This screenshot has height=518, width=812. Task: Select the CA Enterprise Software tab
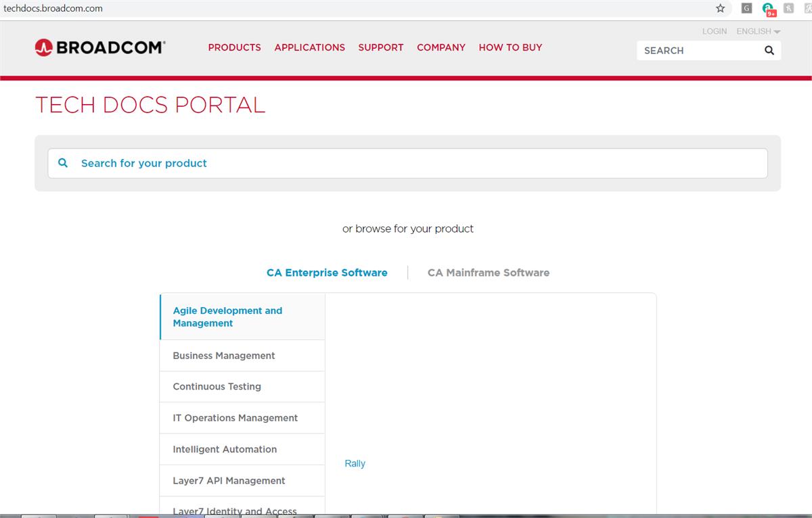[x=327, y=273]
